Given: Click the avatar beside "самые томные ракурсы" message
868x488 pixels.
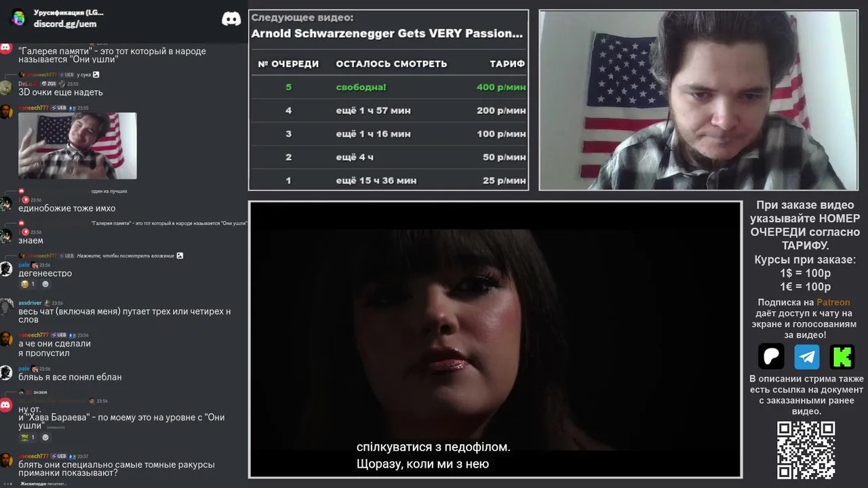Looking at the screenshot, I should pyautogui.click(x=6, y=460).
